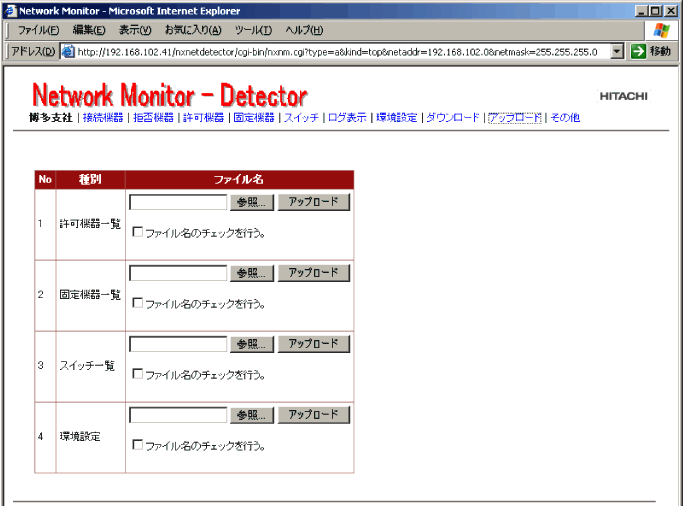Open the ダウンロード link
This screenshot has width=683, height=506.
pos(453,118)
